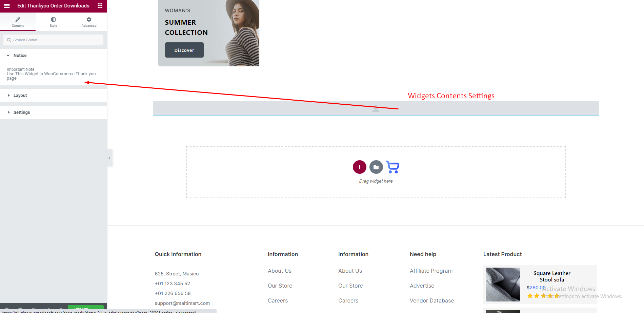This screenshot has height=313, width=644.
Task: Open the Advanced tab
Action: pyautogui.click(x=89, y=22)
